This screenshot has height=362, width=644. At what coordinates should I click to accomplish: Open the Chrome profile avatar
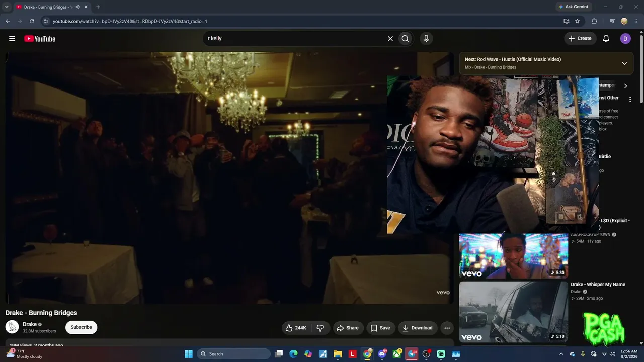(624, 21)
